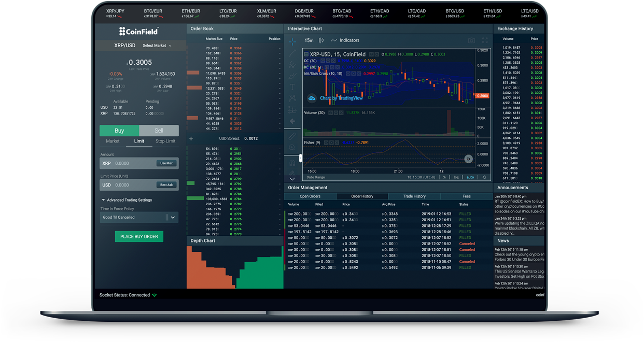Enter fullscreen chart mode

[485, 40]
